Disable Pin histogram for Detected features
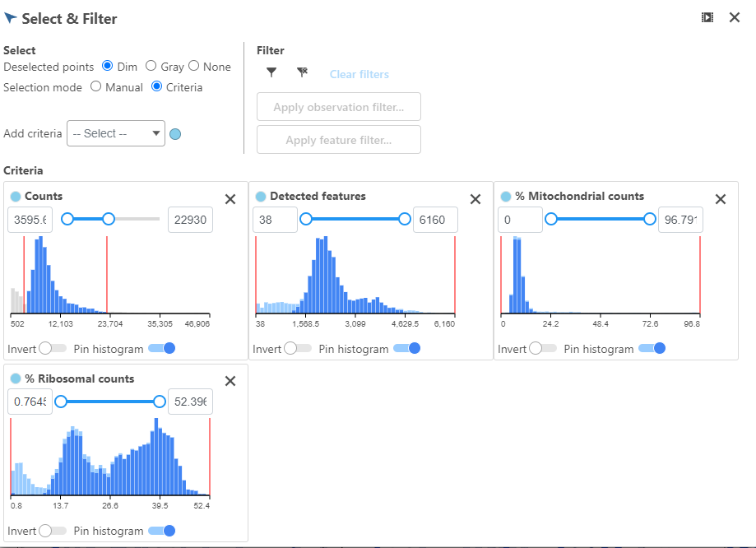 pyautogui.click(x=406, y=348)
